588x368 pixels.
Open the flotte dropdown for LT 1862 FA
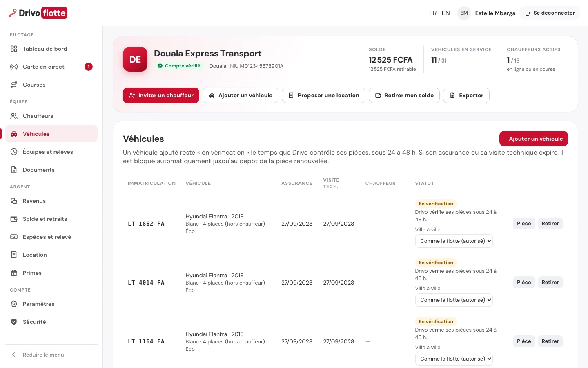click(454, 241)
